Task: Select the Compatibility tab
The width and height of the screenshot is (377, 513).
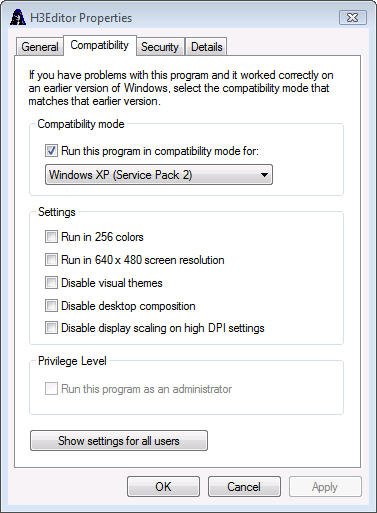Action: 100,45
